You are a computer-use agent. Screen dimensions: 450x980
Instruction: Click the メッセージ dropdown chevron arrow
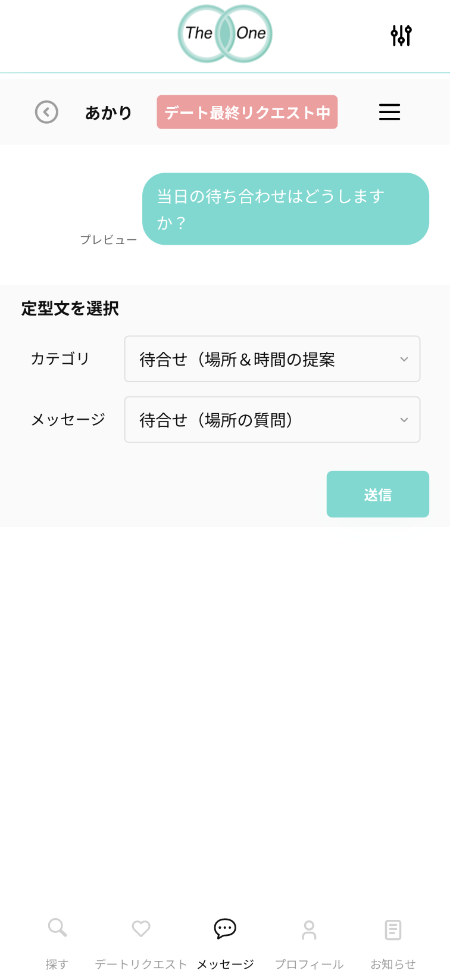404,420
